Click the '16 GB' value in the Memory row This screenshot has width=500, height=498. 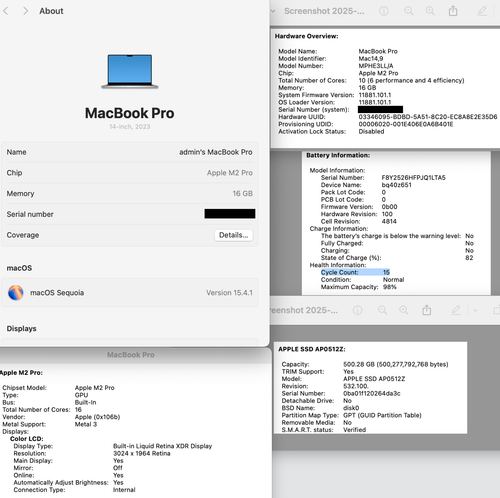(243, 193)
